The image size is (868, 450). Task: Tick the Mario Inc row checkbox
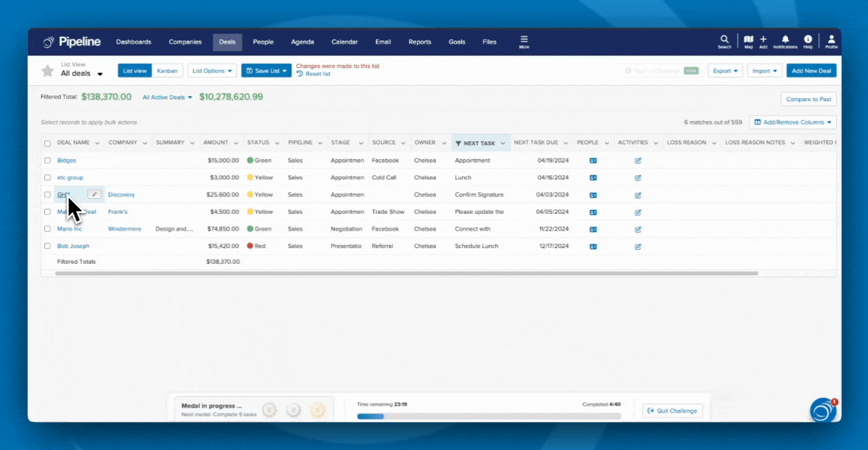click(x=47, y=229)
